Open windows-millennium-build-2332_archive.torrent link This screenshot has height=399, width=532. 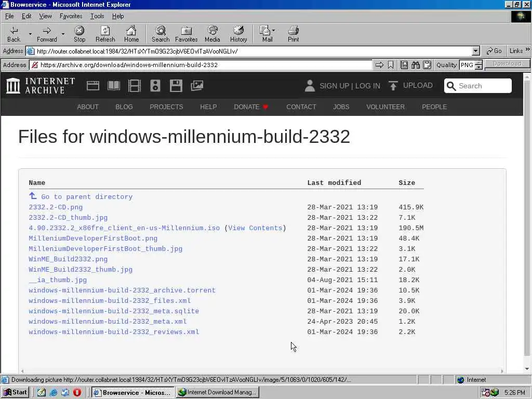pos(122,290)
